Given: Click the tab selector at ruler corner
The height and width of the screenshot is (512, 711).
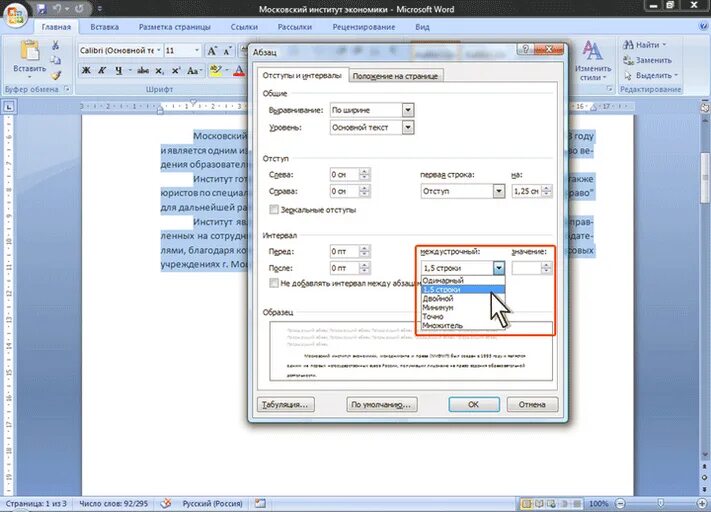Looking at the screenshot, I should click(9, 107).
